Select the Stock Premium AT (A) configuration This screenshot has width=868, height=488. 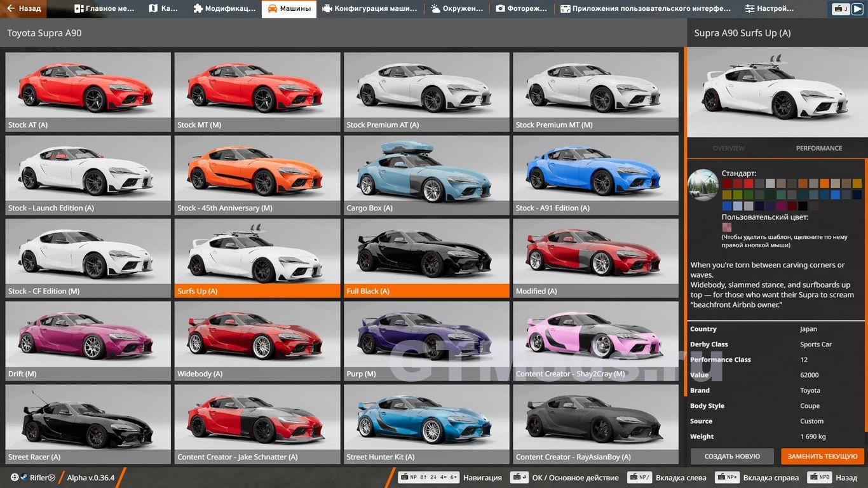coord(426,91)
